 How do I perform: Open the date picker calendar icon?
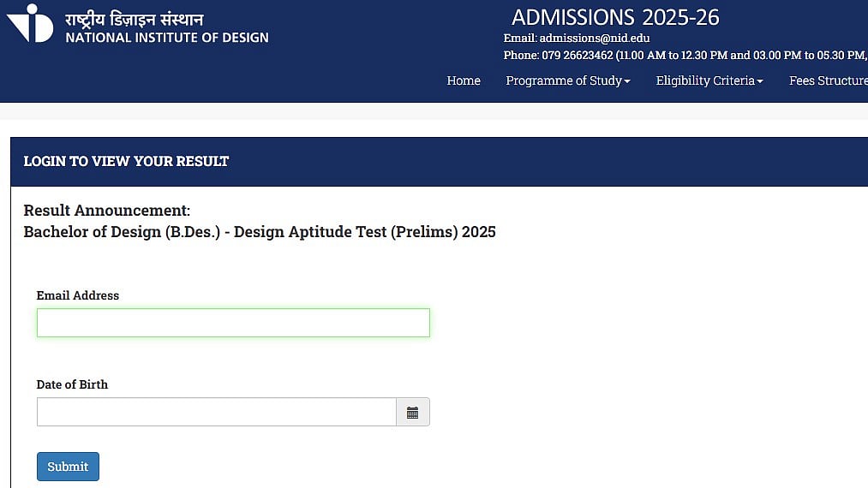pyautogui.click(x=412, y=413)
